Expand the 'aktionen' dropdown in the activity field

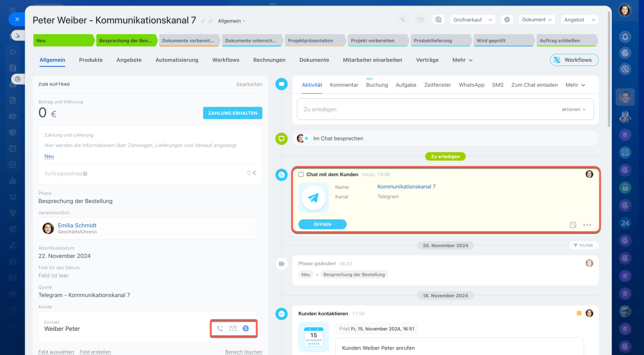coord(574,109)
